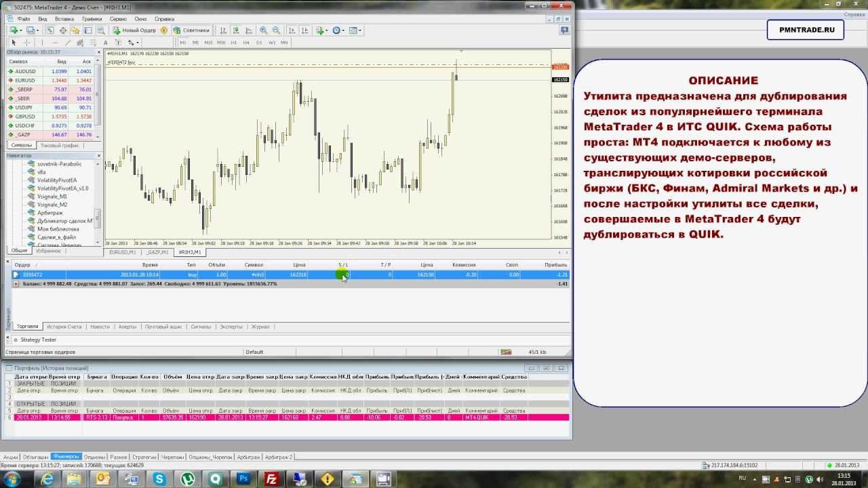Open Photoshop from the taskbar
Viewport: 868px width, 488px height.
coord(243,479)
